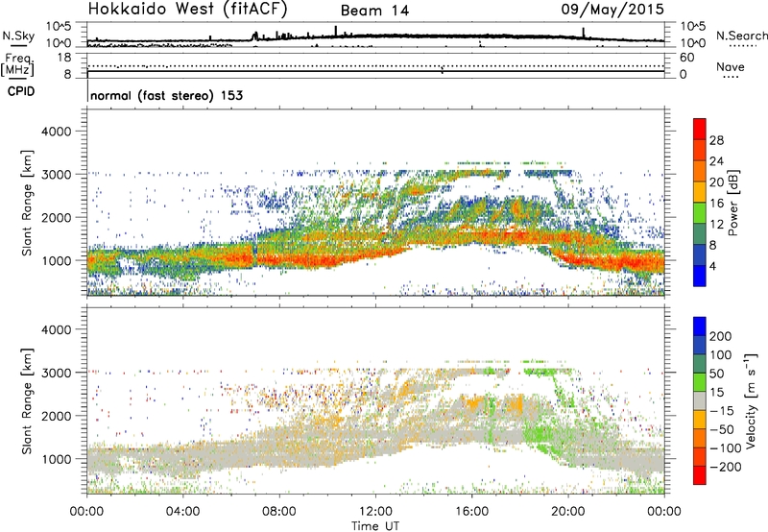Click the '4000' tick on power panel

point(56,131)
